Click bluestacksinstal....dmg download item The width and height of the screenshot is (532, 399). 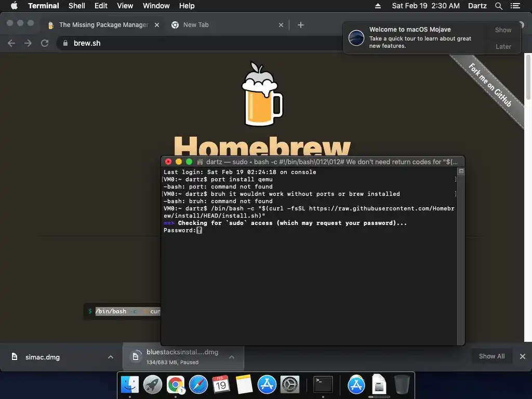tap(182, 356)
